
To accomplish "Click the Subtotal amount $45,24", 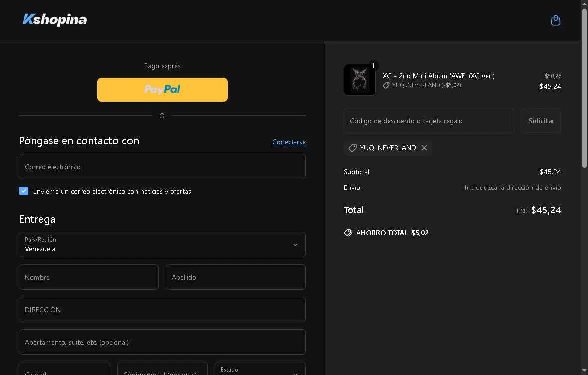I will pyautogui.click(x=550, y=172).
